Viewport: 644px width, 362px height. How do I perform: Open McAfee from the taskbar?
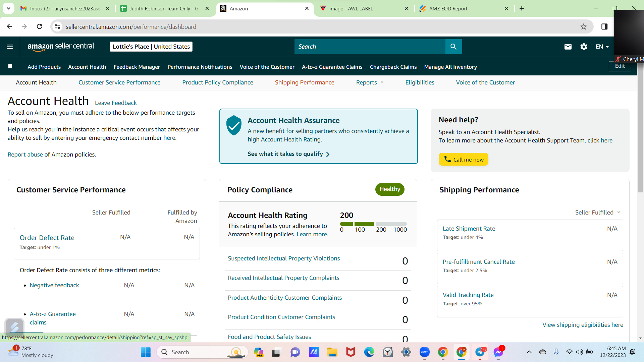351,352
